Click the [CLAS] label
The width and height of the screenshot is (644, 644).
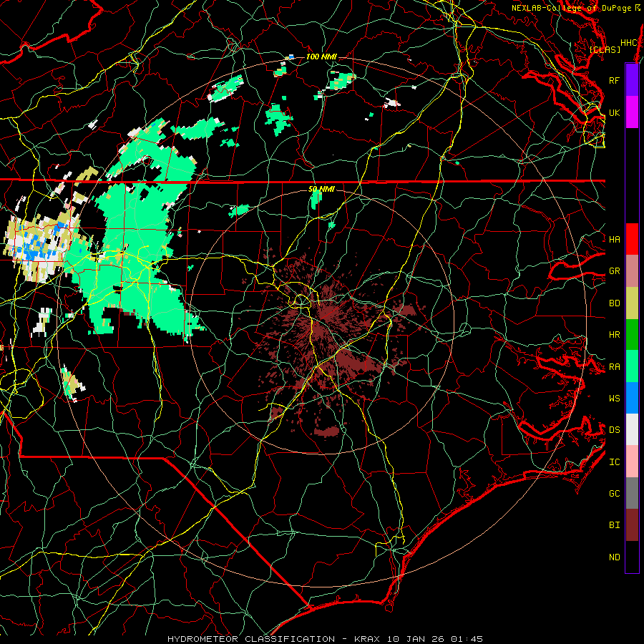[x=605, y=49]
